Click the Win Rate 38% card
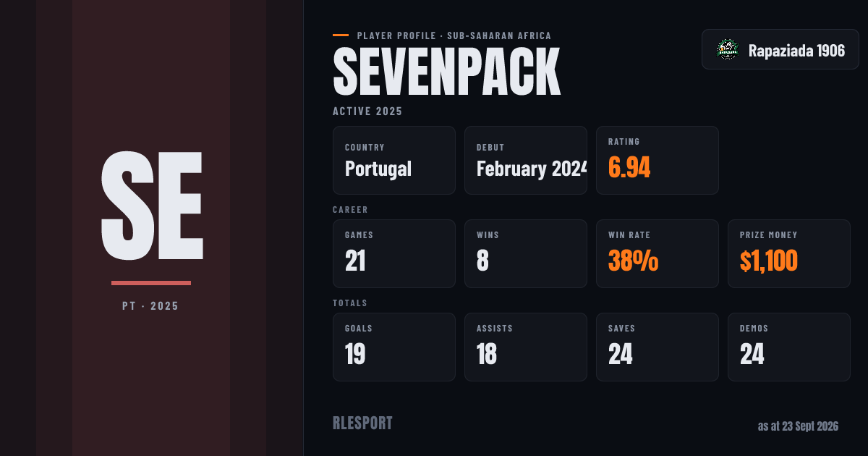The height and width of the screenshot is (456, 868). (x=658, y=253)
